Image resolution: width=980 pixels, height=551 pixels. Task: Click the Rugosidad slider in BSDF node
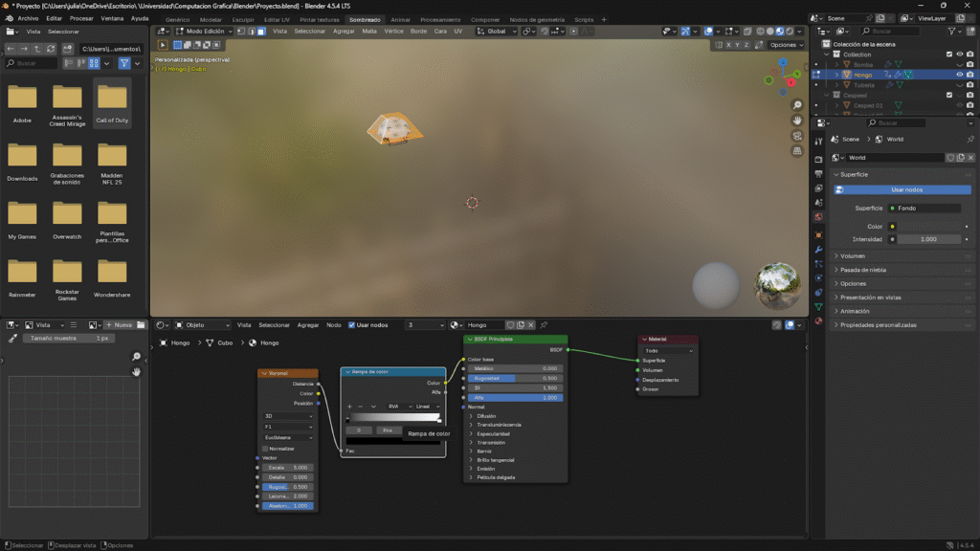click(x=517, y=378)
